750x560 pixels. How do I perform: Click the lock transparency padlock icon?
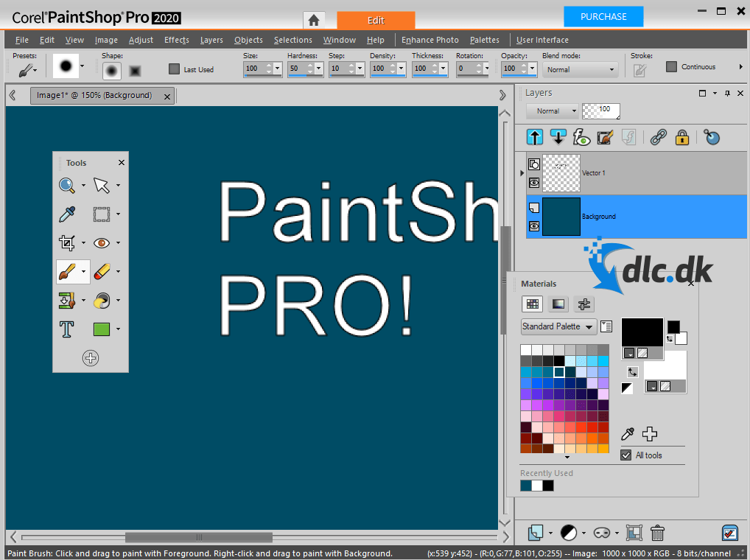(x=682, y=137)
